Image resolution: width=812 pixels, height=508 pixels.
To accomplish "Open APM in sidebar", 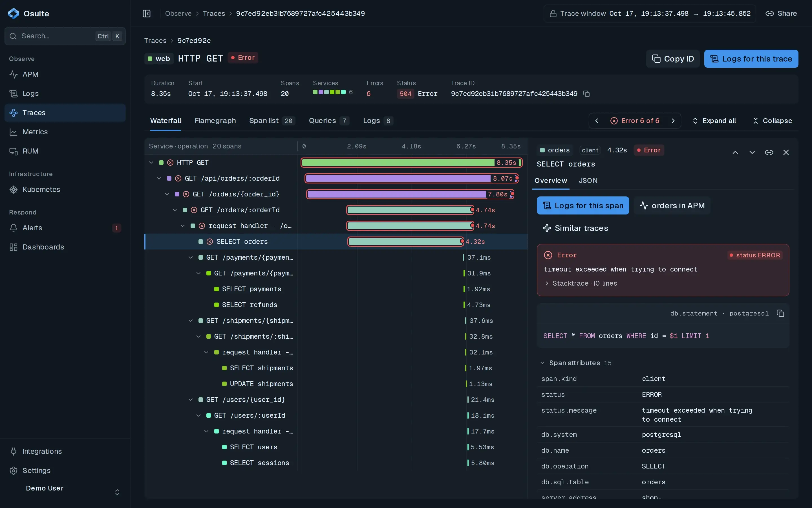I will coord(65,74).
